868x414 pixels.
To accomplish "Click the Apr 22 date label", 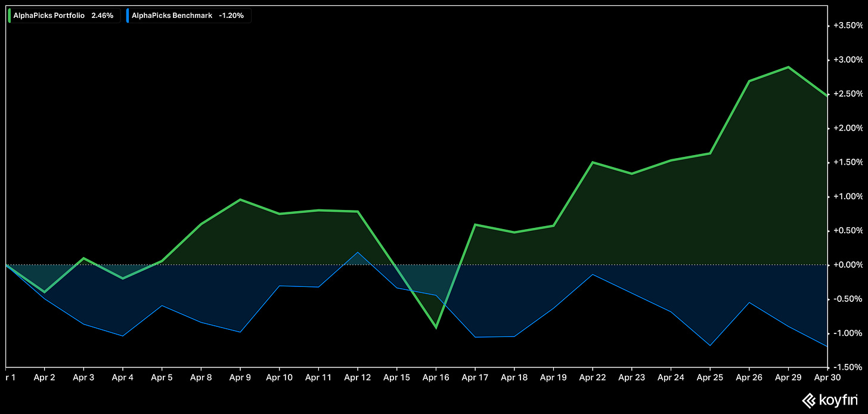I will tap(592, 378).
